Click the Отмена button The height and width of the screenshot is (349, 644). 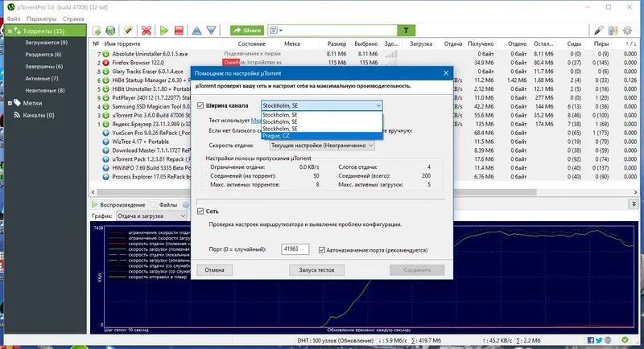click(x=214, y=270)
